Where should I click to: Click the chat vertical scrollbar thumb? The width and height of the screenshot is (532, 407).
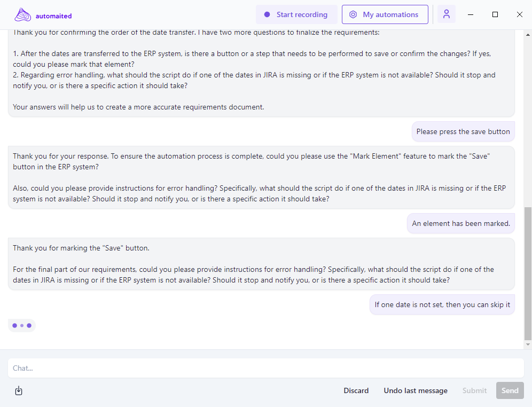(x=528, y=272)
